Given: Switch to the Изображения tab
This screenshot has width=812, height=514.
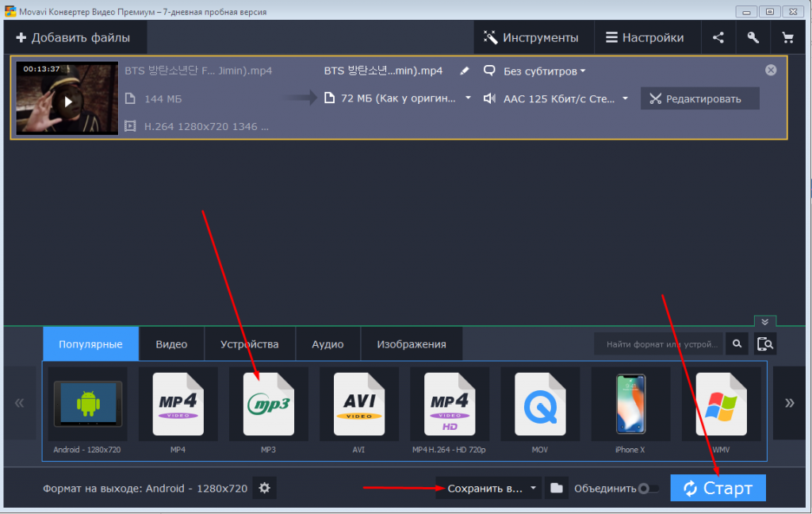Looking at the screenshot, I should 412,343.
